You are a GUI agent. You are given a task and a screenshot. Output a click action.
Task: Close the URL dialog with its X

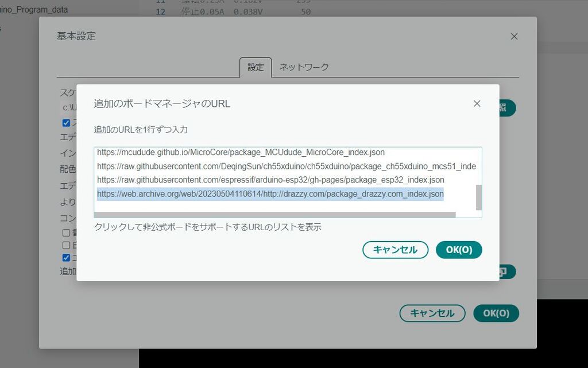click(x=477, y=104)
